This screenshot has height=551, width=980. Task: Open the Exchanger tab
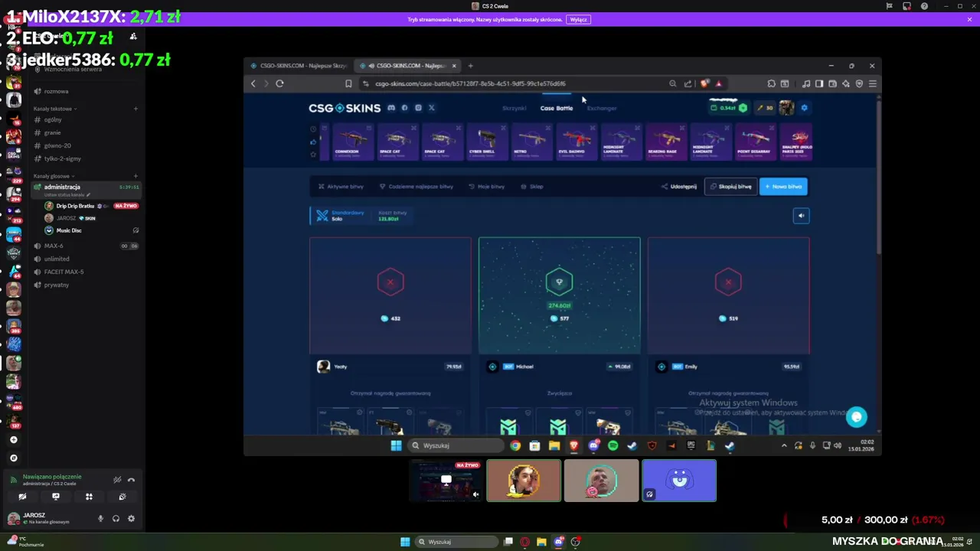602,108
